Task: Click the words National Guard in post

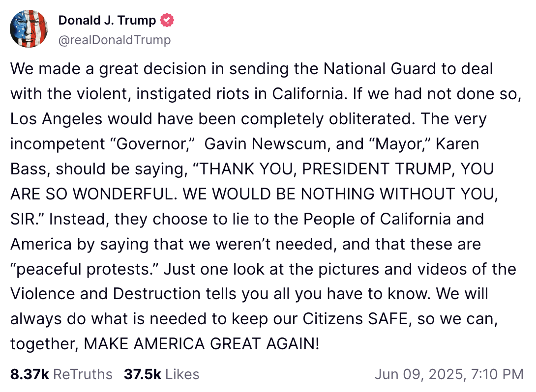Action: pos(380,69)
